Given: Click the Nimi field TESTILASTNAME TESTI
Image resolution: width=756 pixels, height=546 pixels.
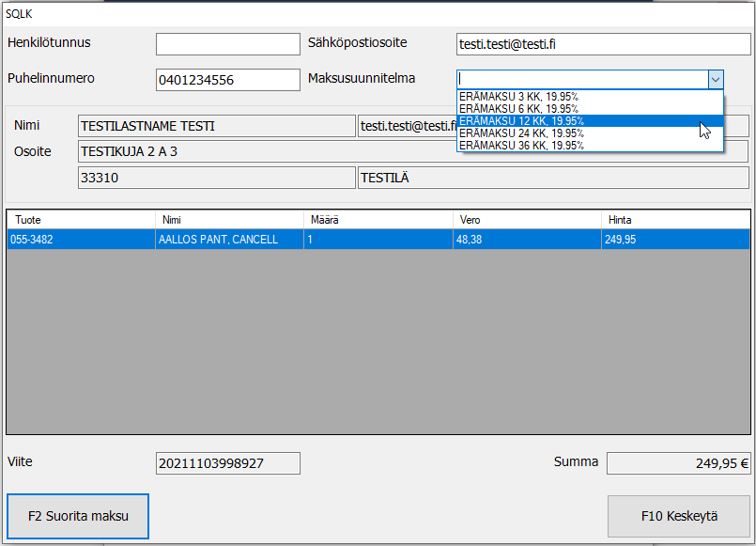Looking at the screenshot, I should (x=216, y=126).
